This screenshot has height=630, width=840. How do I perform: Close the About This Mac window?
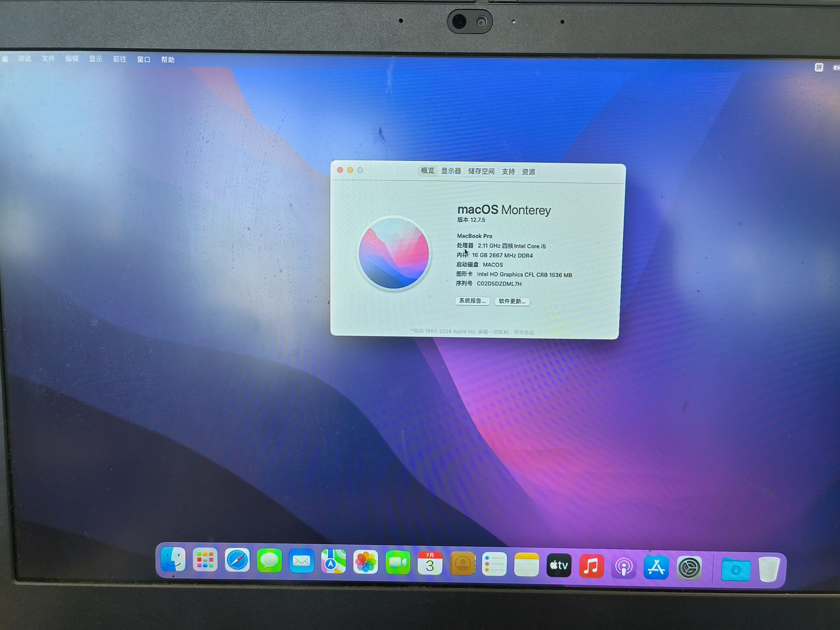tap(340, 170)
